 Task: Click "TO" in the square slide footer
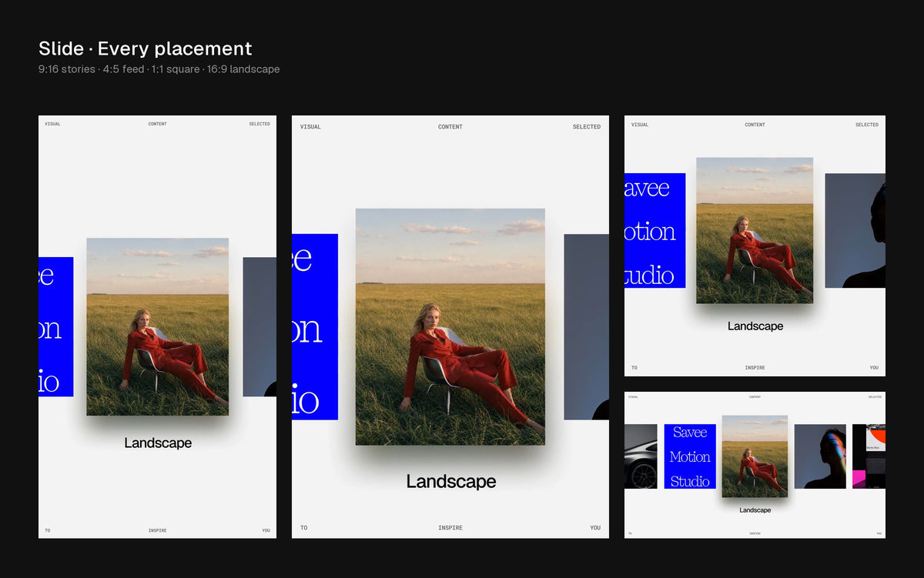[x=634, y=368]
